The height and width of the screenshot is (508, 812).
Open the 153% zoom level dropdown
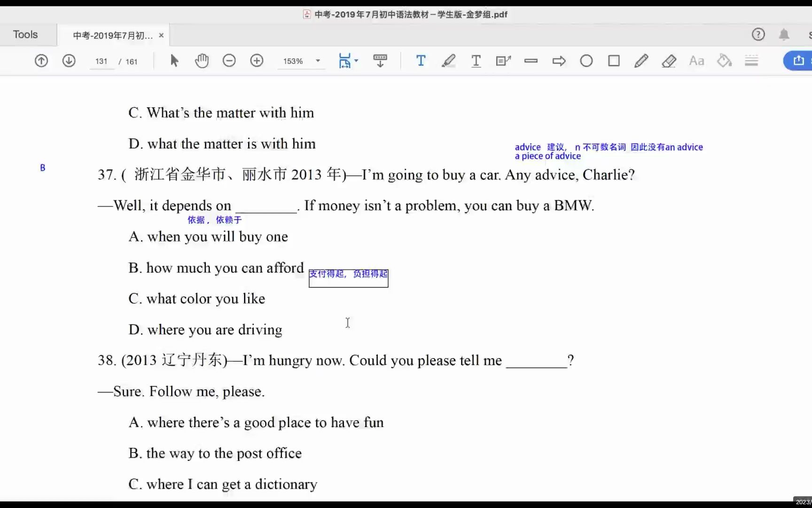coord(301,61)
